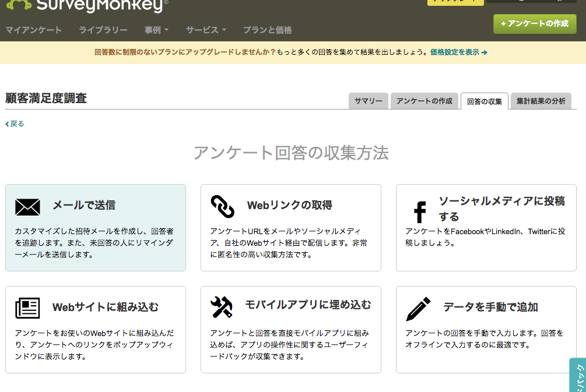Click the pencil icon for manual data entry
The image size is (586, 392).
[418, 309]
